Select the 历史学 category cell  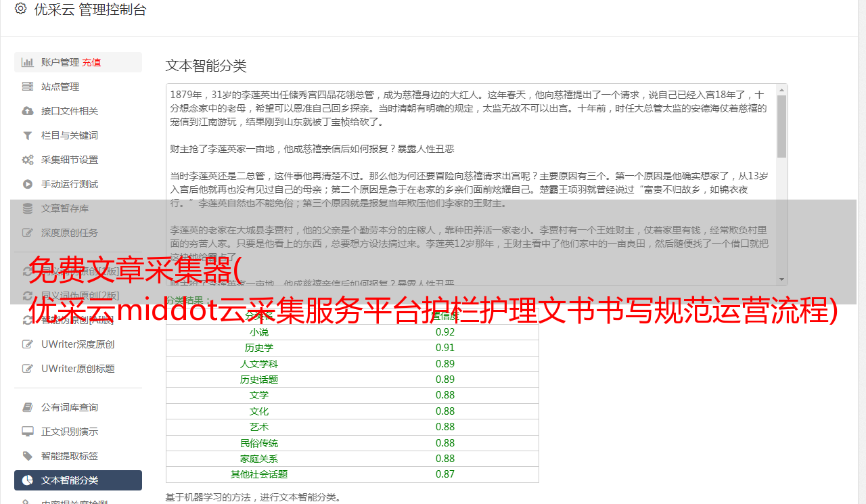259,348
